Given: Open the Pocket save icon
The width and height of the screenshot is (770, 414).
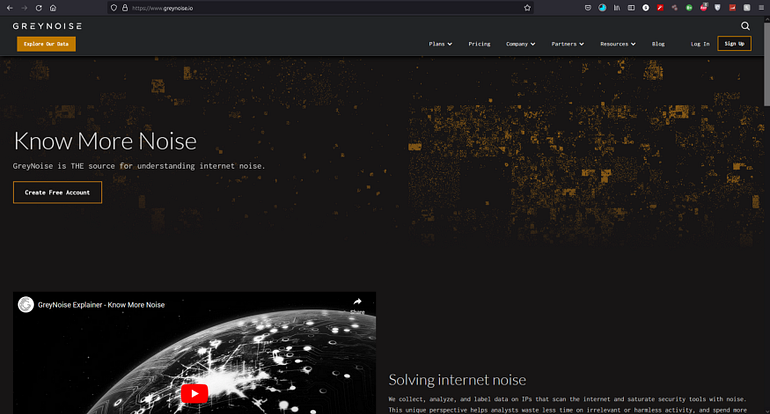Looking at the screenshot, I should click(x=588, y=8).
